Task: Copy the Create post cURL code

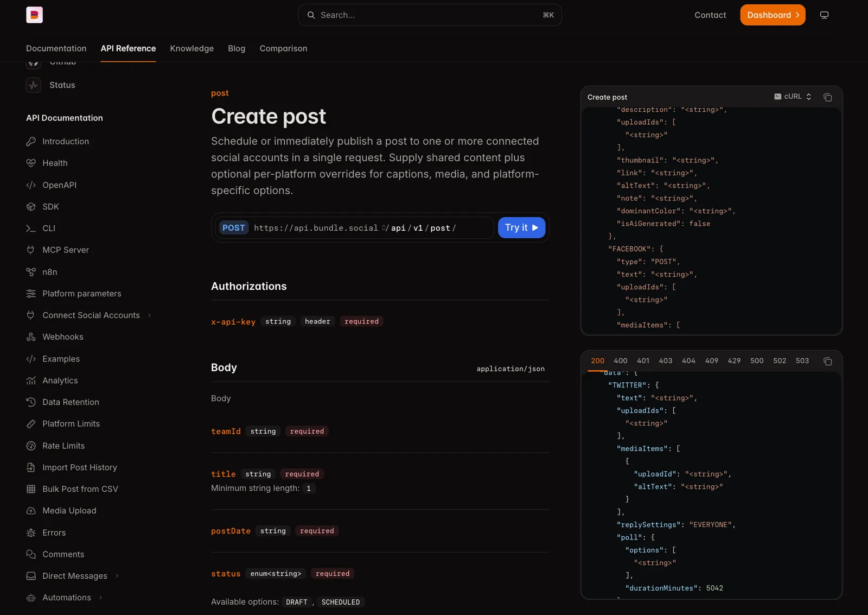Action: (x=827, y=97)
